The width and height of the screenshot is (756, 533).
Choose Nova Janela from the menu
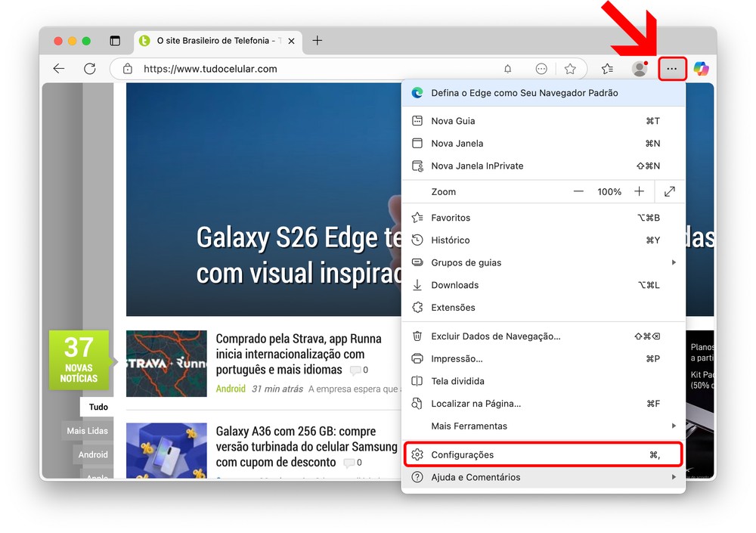click(x=544, y=143)
